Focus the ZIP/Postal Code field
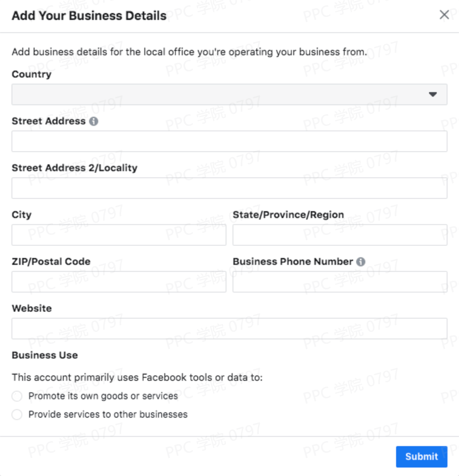The height and width of the screenshot is (476, 459). pos(119,282)
